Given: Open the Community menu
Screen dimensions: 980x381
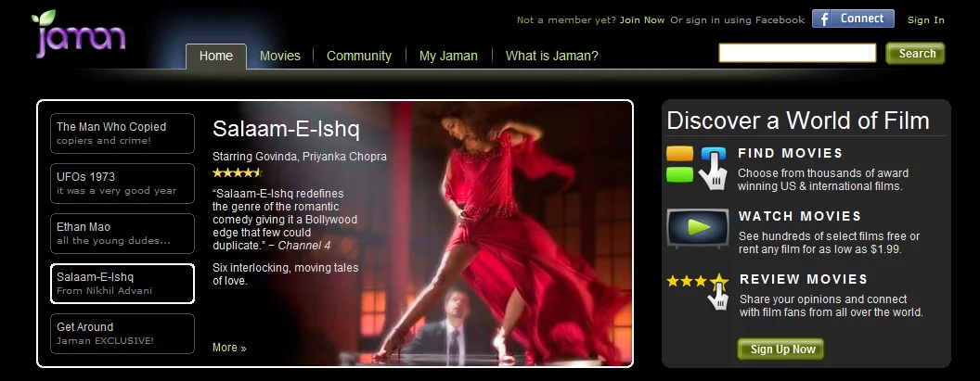Looking at the screenshot, I should (x=359, y=56).
